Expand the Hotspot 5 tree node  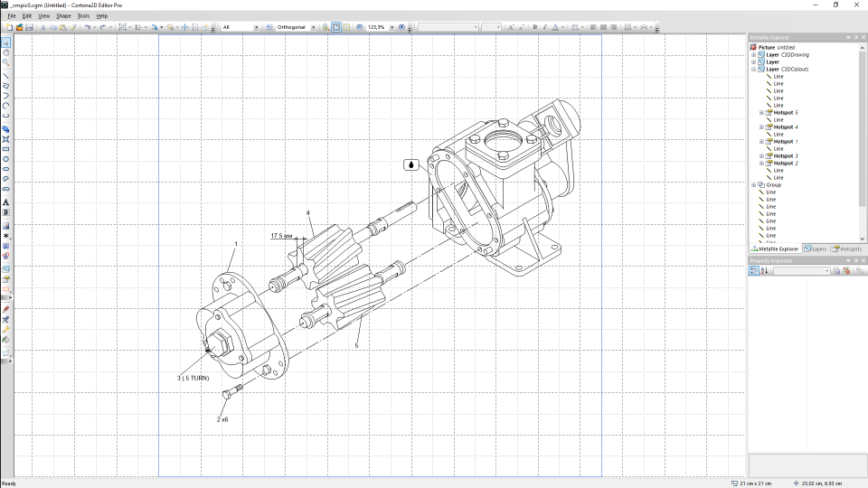click(761, 113)
